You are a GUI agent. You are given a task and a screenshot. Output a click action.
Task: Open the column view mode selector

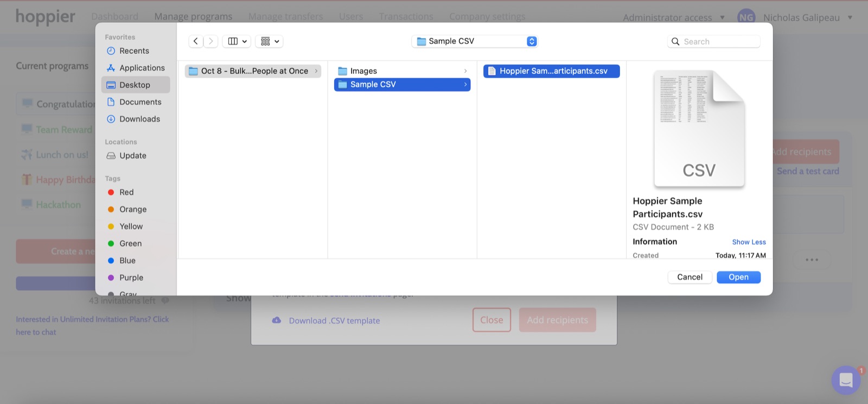point(237,41)
